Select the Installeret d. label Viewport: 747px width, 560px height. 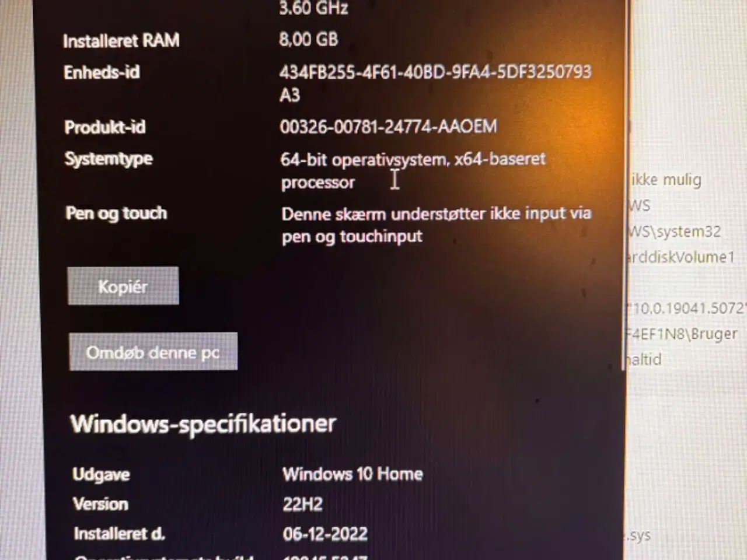click(120, 534)
